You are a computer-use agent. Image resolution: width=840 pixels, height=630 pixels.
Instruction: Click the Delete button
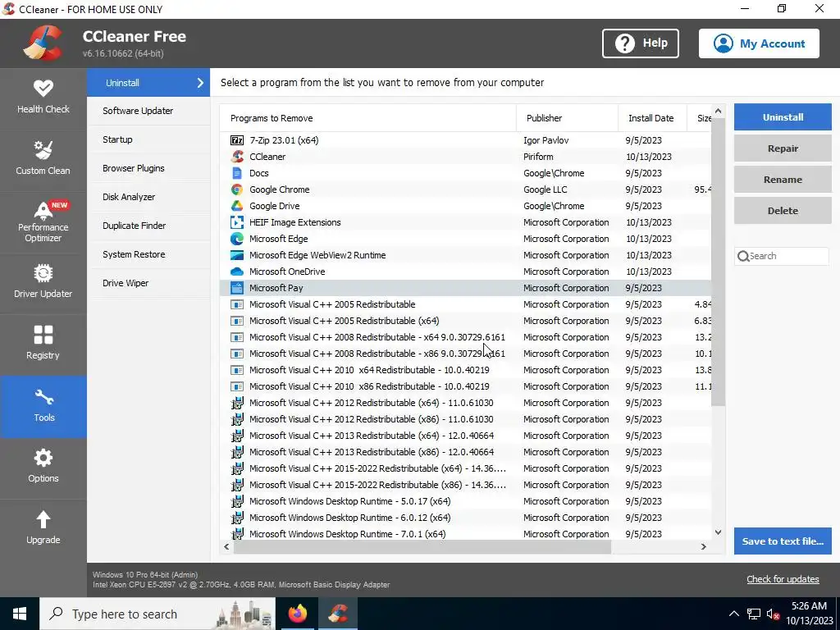783,211
